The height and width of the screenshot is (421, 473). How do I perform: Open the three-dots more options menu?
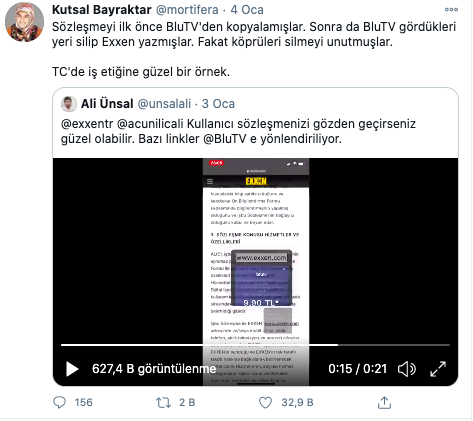(x=451, y=10)
